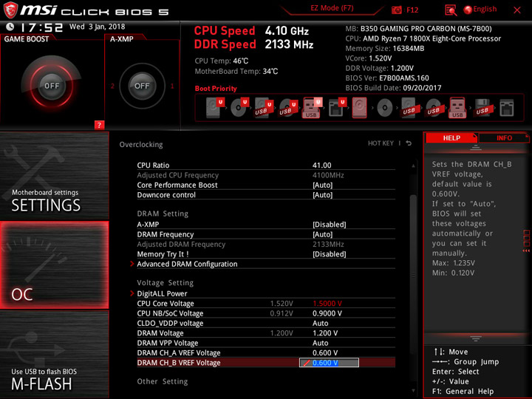532x399 pixels.
Task: Switch to the INFO tab
Action: (504, 137)
